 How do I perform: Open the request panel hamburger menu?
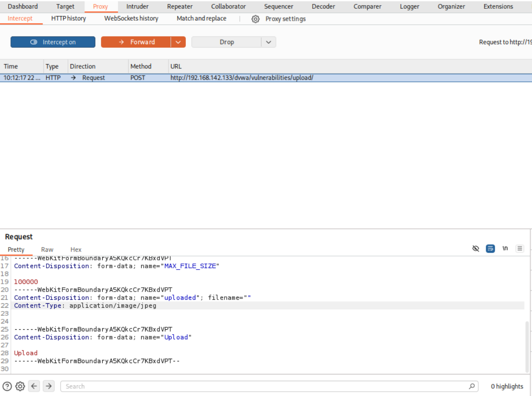(520, 249)
